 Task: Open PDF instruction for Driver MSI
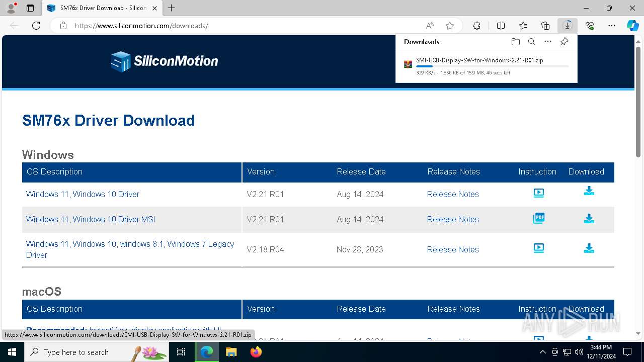click(538, 218)
